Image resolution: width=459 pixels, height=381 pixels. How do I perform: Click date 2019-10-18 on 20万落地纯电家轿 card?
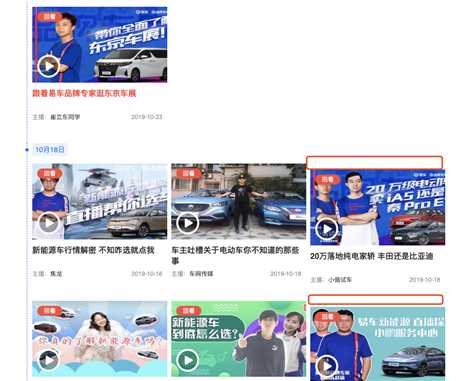pos(424,280)
